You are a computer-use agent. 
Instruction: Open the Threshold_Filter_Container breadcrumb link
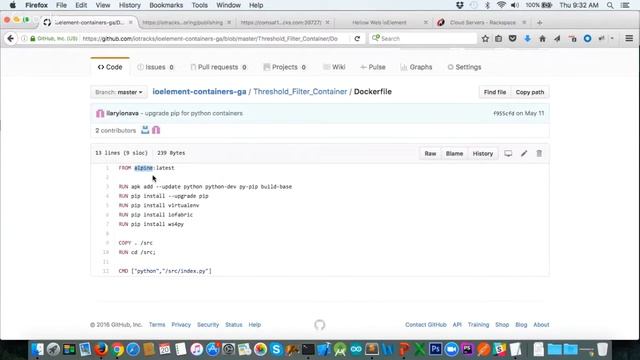tap(300, 92)
